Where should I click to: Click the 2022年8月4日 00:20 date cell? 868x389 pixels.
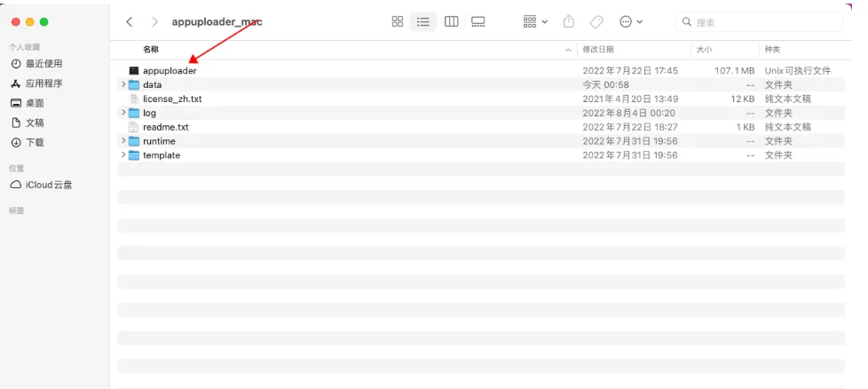[629, 113]
